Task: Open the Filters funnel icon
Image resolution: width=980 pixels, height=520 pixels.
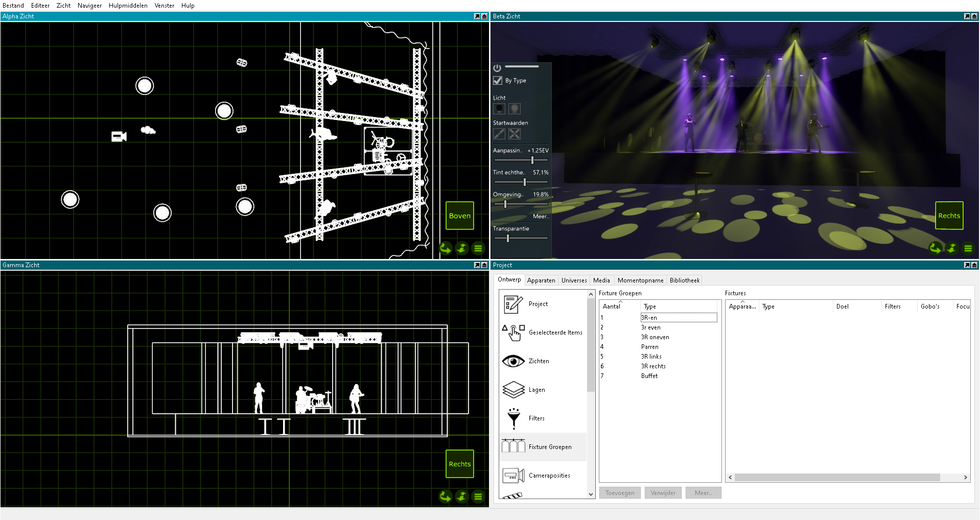Action: click(513, 418)
